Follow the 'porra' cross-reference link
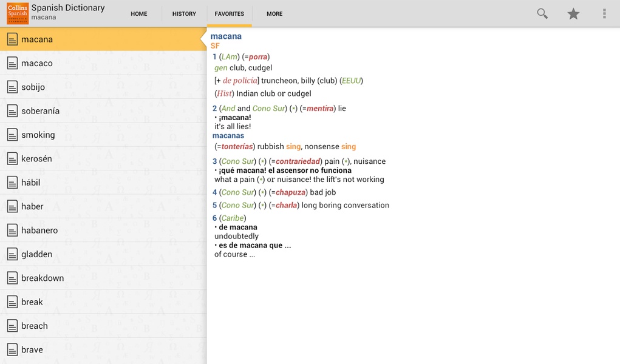620x364 pixels. click(258, 57)
